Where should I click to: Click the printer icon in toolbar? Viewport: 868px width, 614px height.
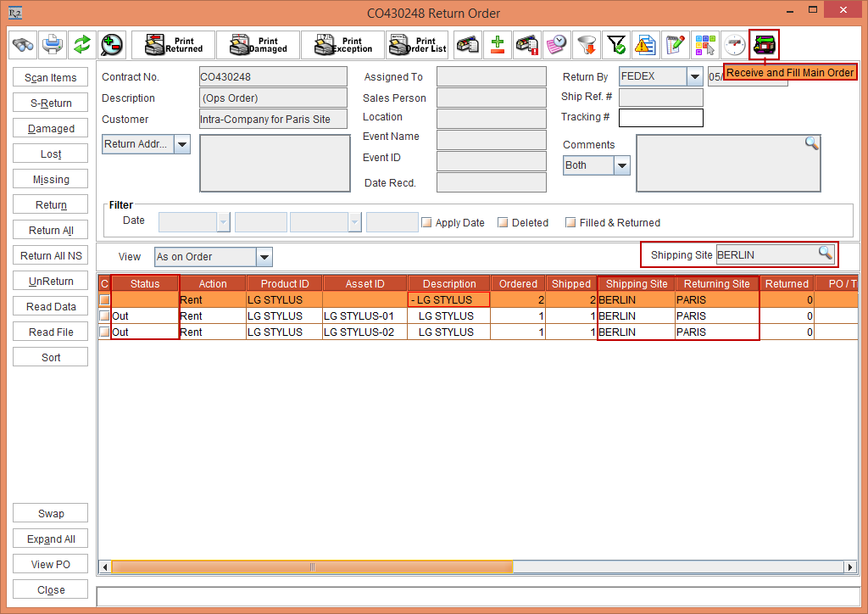click(x=53, y=44)
